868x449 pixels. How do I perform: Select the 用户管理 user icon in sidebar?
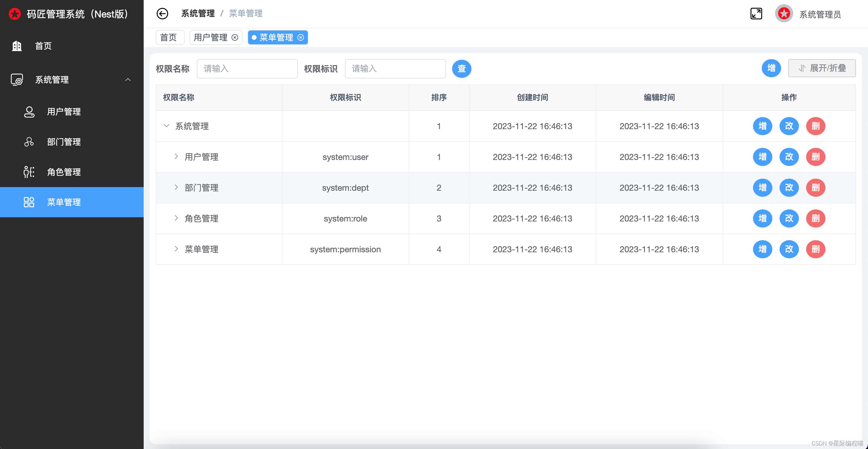[x=29, y=111]
